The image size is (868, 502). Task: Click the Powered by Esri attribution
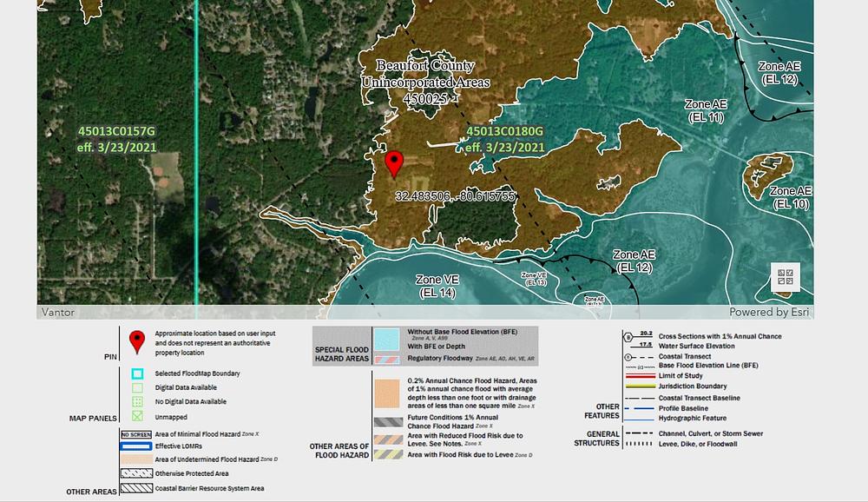[x=769, y=312]
